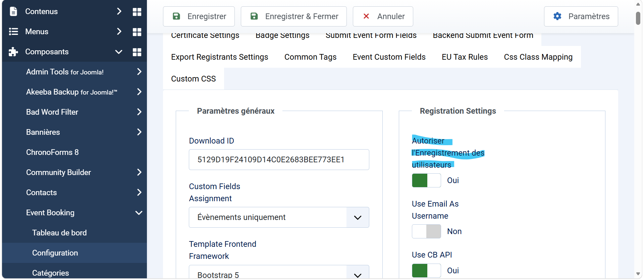Viewport: 644px width, 280px height.
Task: Open the Composants dashboard grid icon
Action: pyautogui.click(x=137, y=52)
